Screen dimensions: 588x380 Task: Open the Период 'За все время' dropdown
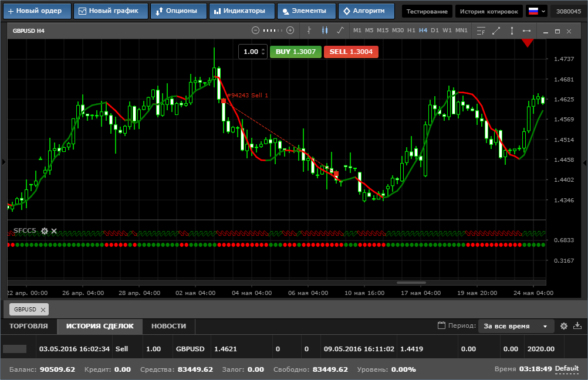[x=515, y=326]
